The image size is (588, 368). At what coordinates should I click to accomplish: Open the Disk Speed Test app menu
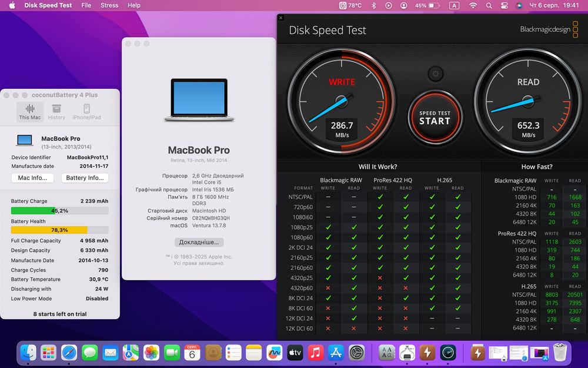(48, 5)
